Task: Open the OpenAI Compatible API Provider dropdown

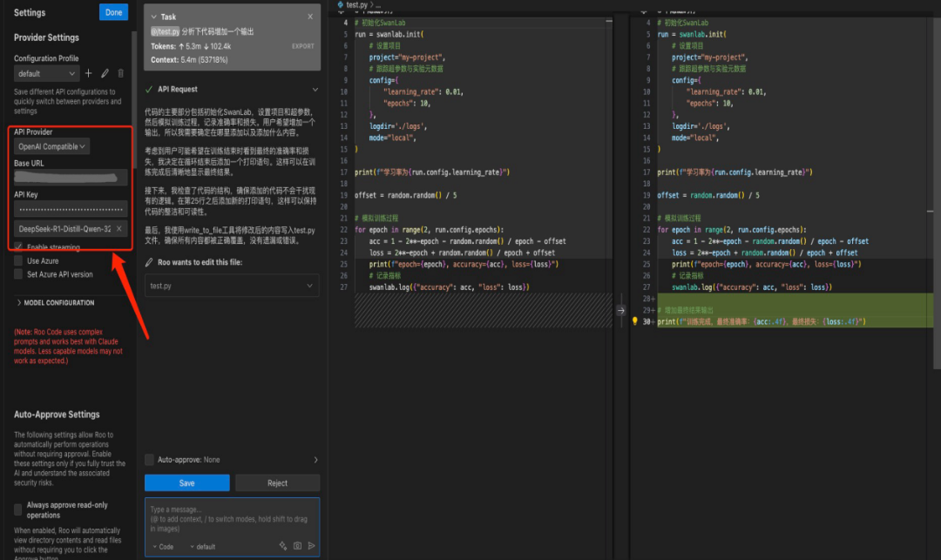Action: click(52, 146)
